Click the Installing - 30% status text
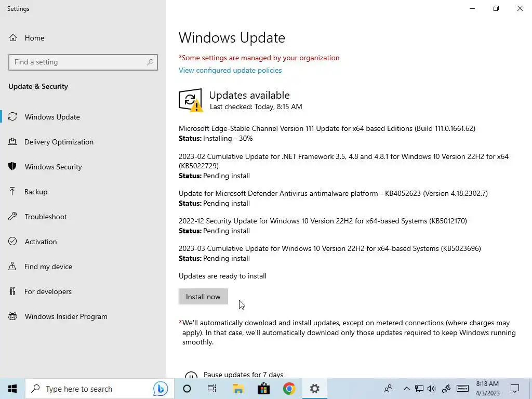532x399 pixels. (228, 138)
